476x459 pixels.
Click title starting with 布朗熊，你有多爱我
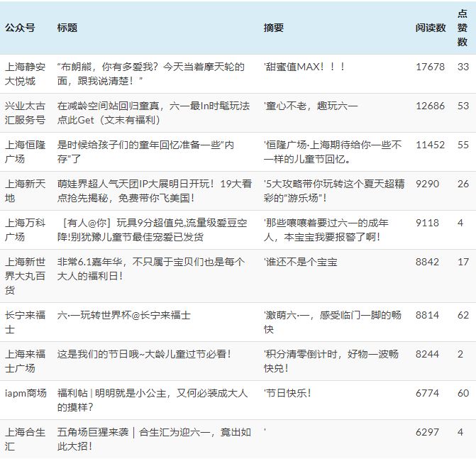pyautogui.click(x=151, y=74)
